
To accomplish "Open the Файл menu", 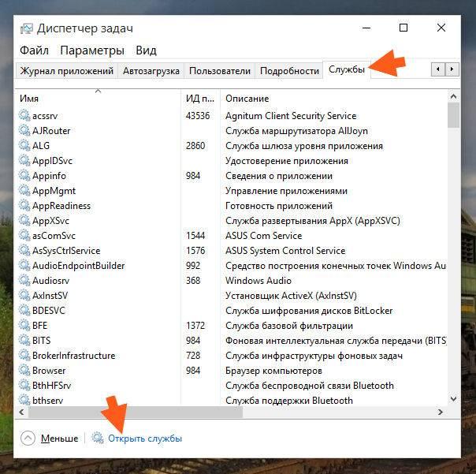I will (x=34, y=50).
